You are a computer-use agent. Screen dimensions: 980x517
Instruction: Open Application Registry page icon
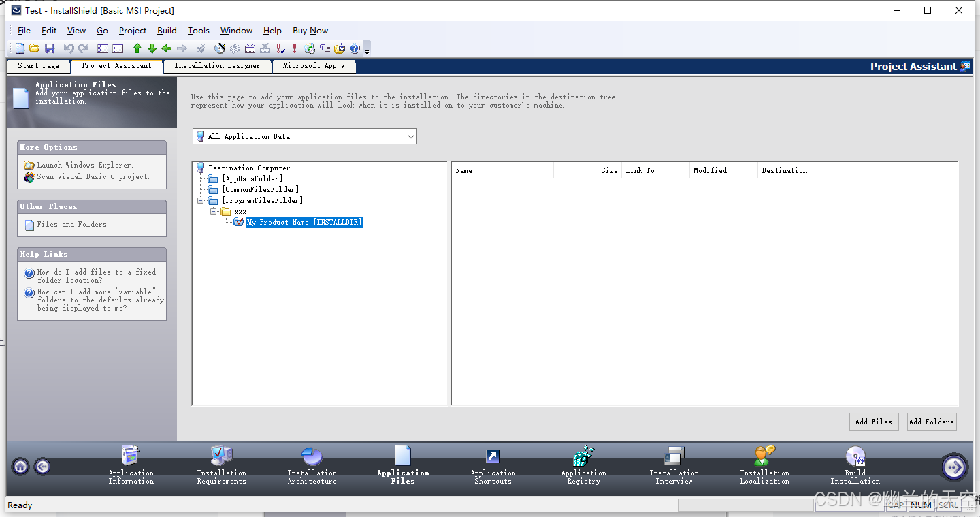583,456
